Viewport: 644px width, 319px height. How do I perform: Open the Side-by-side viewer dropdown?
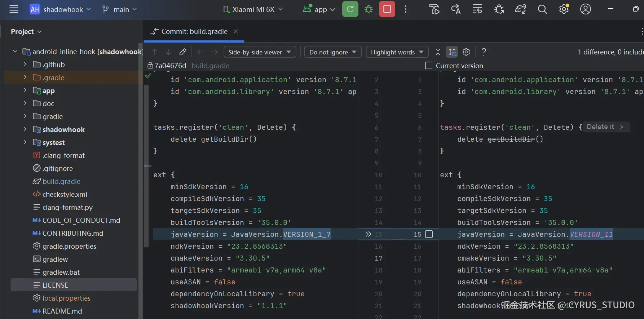[x=260, y=52]
